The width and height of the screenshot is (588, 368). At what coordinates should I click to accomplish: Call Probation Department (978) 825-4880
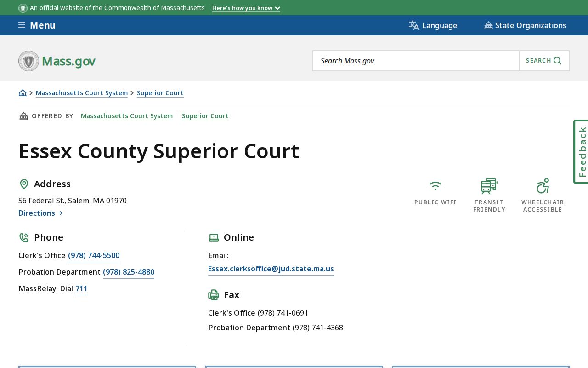pyautogui.click(x=129, y=272)
